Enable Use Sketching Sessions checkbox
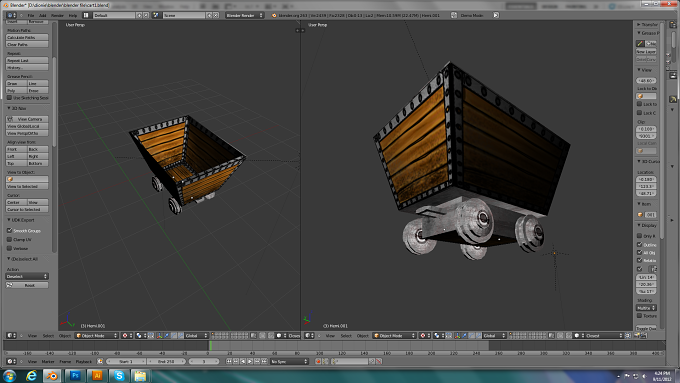The image size is (680, 383). [9, 98]
